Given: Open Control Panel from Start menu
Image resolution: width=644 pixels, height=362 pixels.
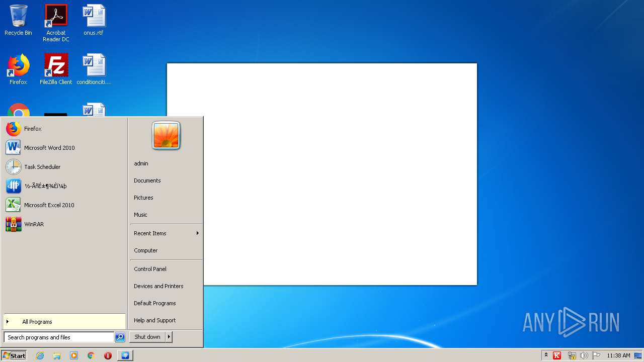Looking at the screenshot, I should point(166,269).
